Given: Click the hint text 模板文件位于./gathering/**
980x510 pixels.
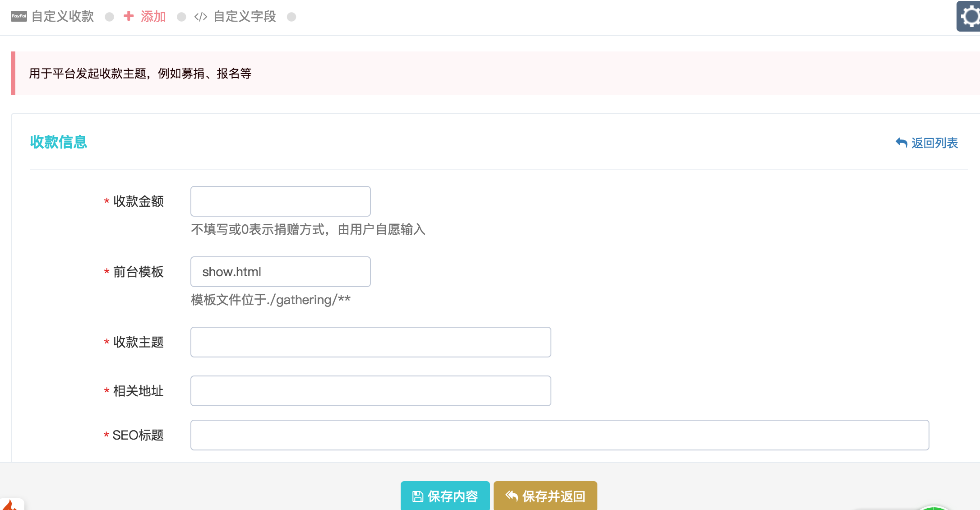Looking at the screenshot, I should (x=271, y=300).
